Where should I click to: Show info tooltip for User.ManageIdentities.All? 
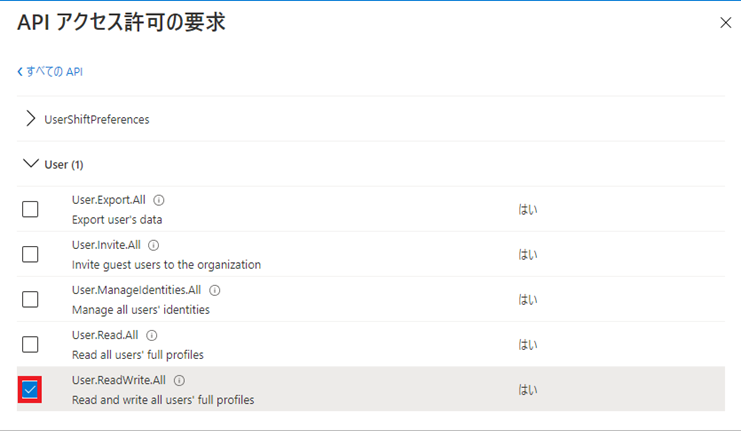214,290
